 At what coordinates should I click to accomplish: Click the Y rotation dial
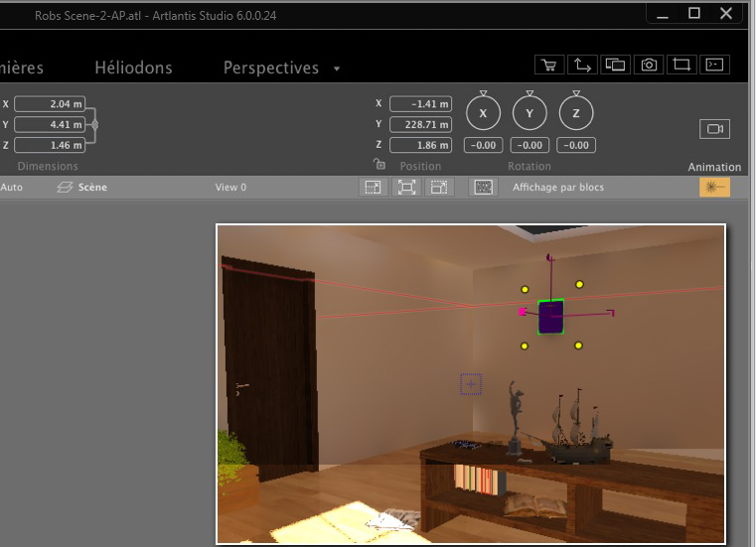point(529,114)
